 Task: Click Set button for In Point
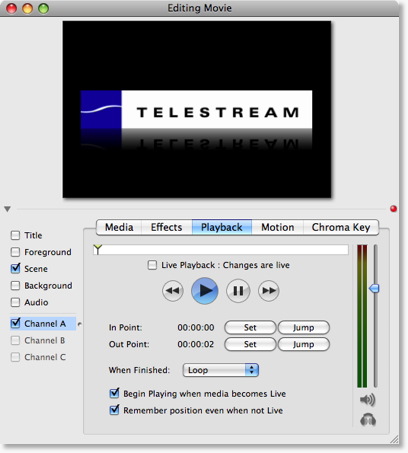tap(250, 328)
